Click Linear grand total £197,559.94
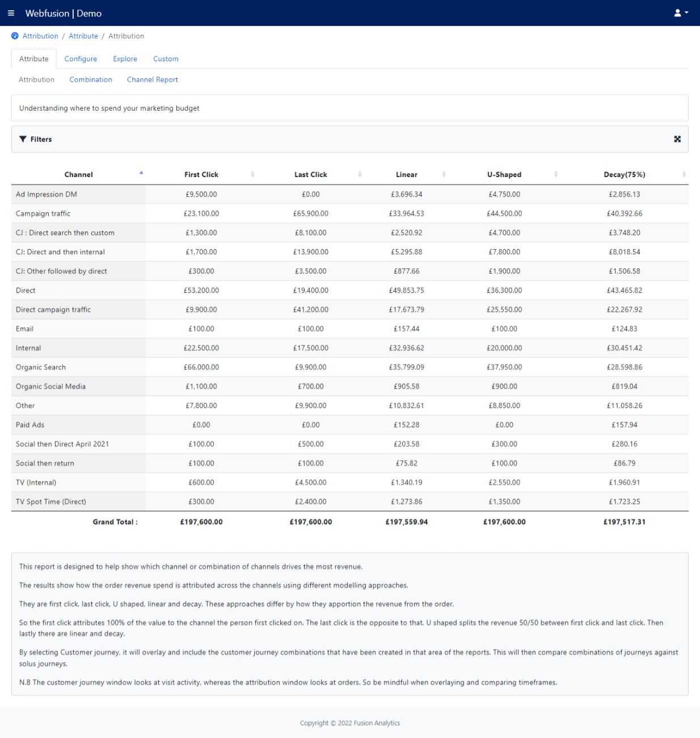Image resolution: width=700 pixels, height=738 pixels. click(407, 522)
